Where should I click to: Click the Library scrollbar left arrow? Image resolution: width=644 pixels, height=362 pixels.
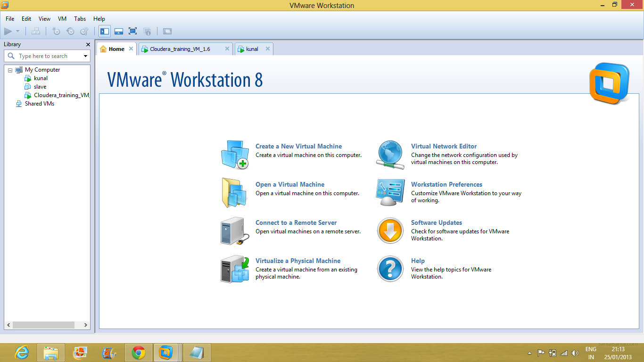tap(8, 325)
